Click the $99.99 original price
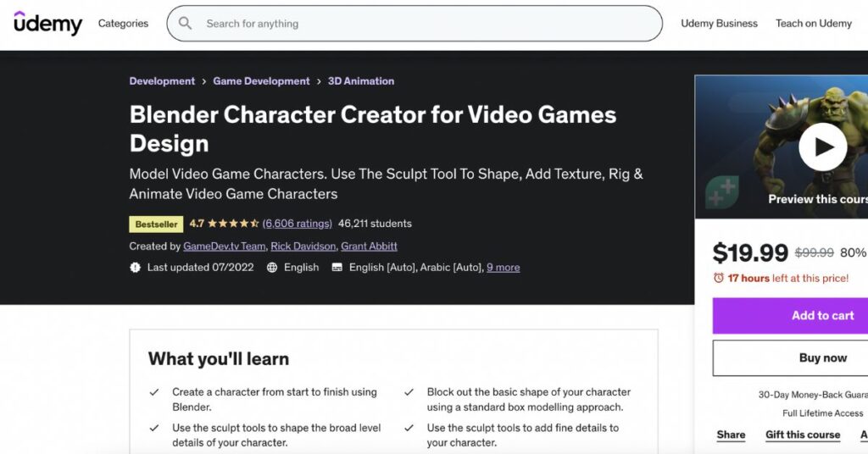Image resolution: width=868 pixels, height=454 pixels. [x=814, y=252]
